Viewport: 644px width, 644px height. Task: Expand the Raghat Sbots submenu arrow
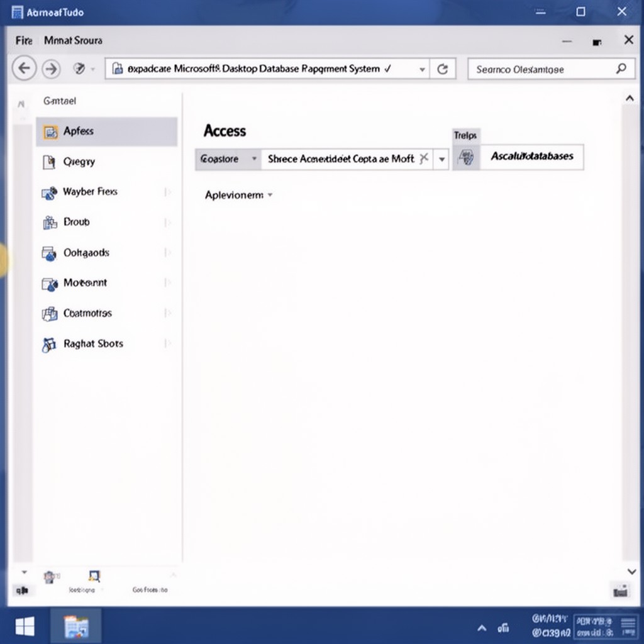point(167,343)
